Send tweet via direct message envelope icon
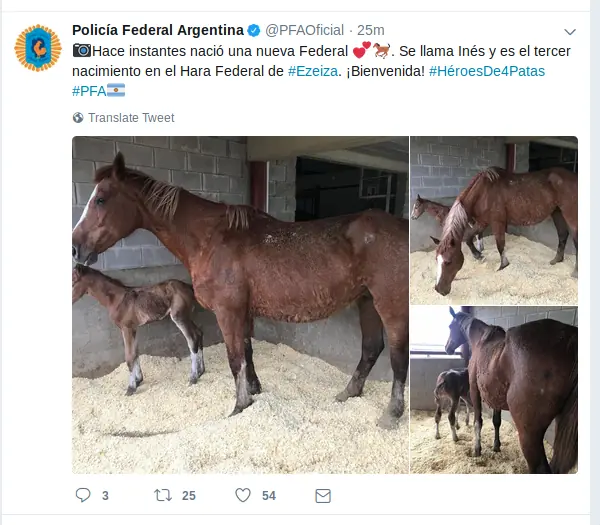 pos(323,496)
